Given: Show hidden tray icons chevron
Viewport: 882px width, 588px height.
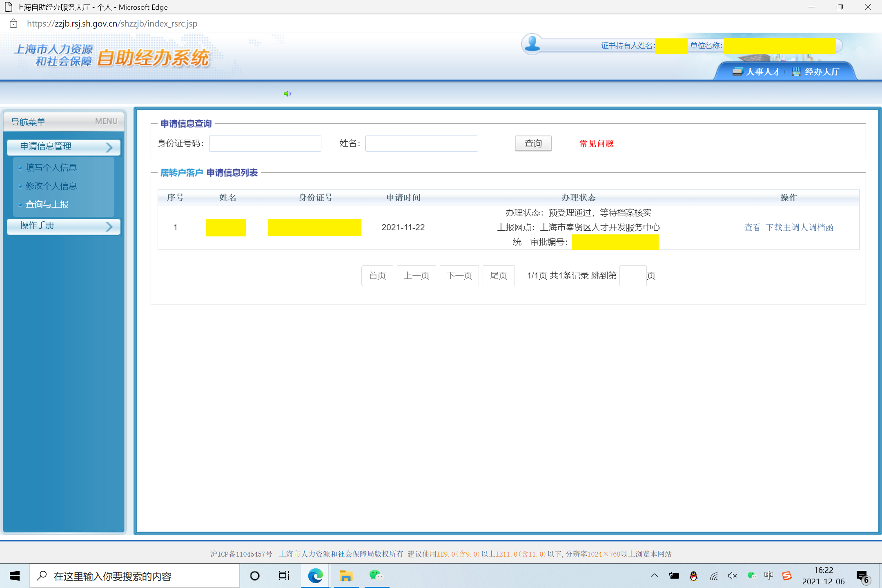Looking at the screenshot, I should [655, 576].
